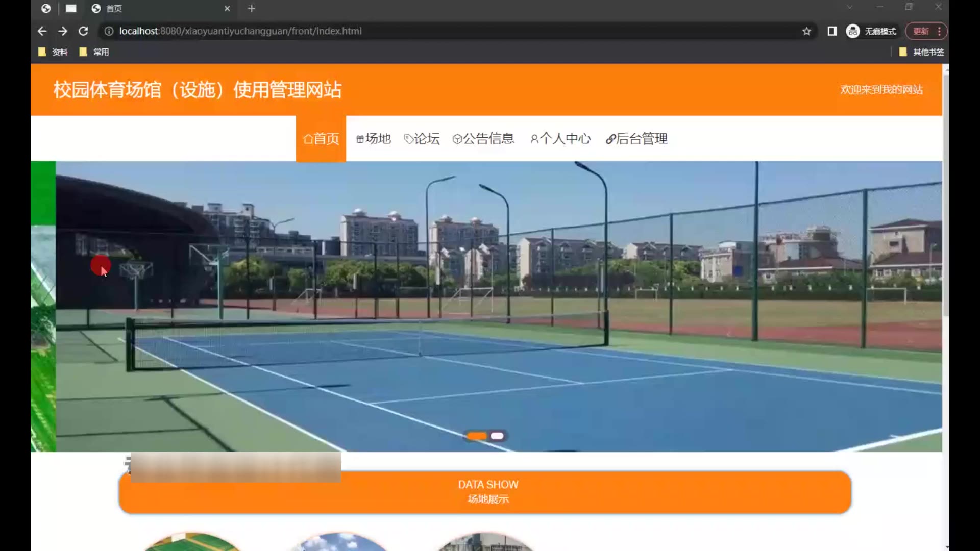Select the orange carousel indicator

[477, 436]
